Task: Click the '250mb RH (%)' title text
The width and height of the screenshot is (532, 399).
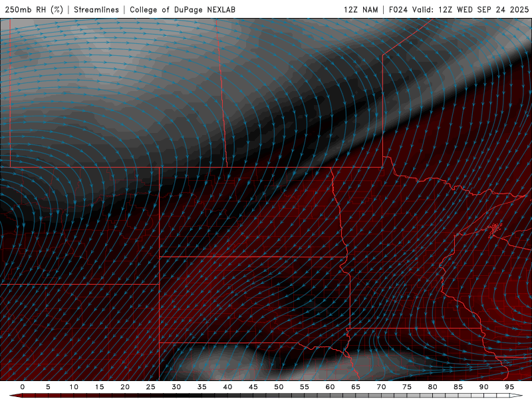Action: (34, 9)
